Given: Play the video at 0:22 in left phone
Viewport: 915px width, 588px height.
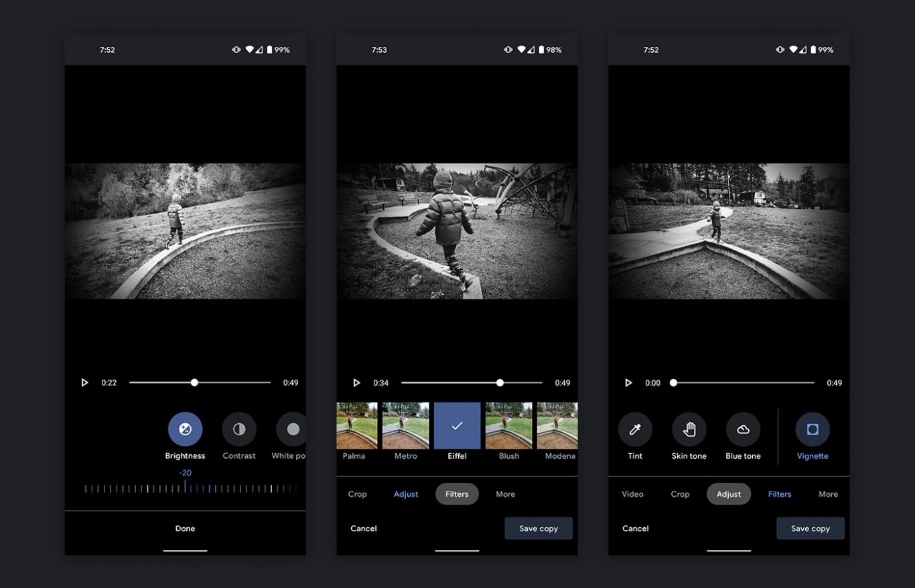Looking at the screenshot, I should coord(84,383).
